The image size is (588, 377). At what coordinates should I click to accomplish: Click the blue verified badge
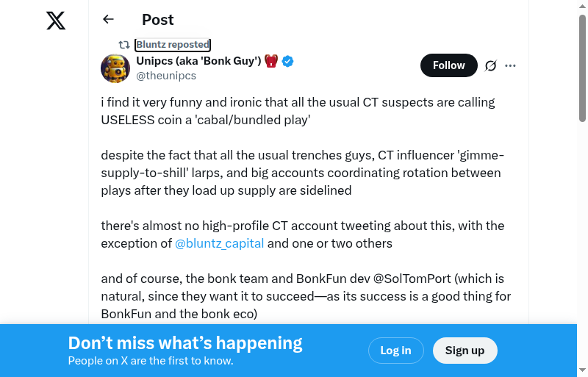point(288,61)
